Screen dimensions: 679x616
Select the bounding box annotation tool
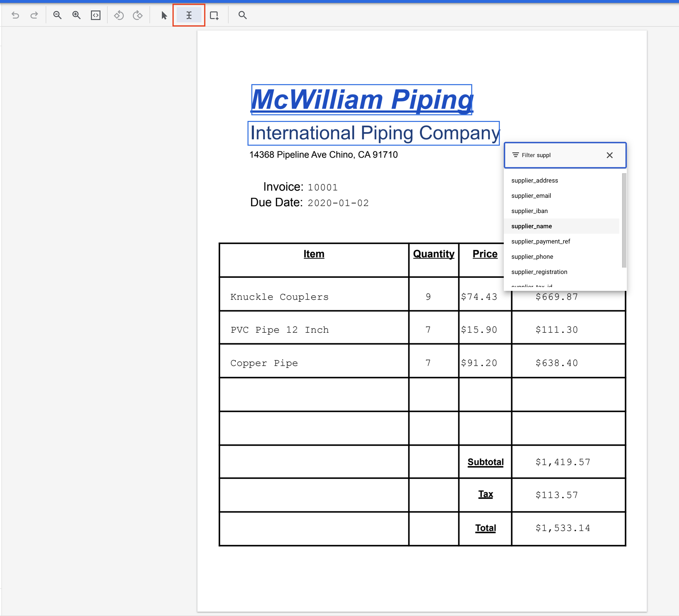click(215, 15)
